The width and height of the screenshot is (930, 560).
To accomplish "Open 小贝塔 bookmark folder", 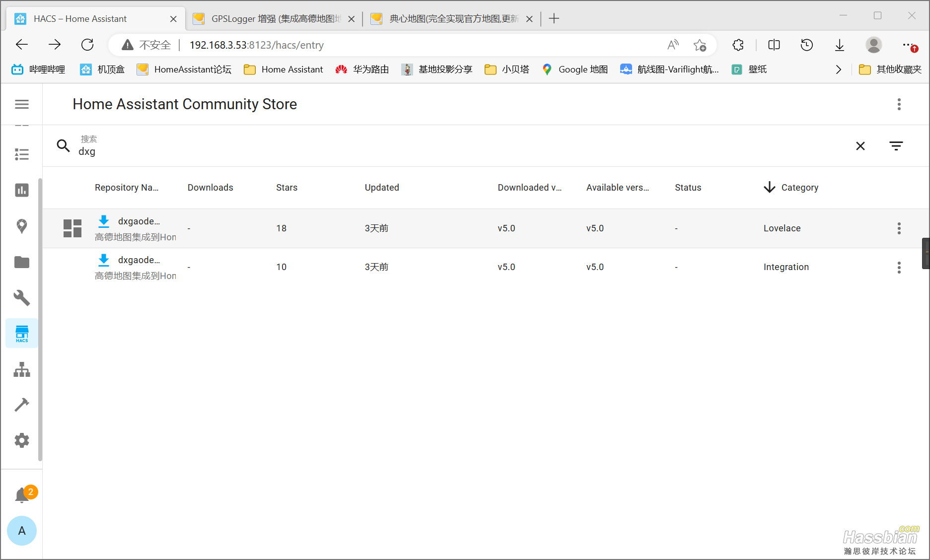I will tap(507, 70).
